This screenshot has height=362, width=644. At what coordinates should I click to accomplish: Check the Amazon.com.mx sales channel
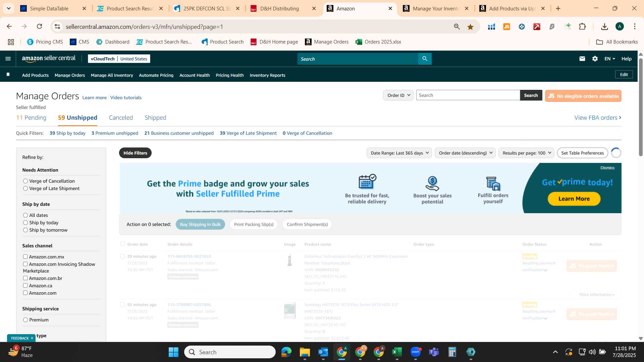(x=25, y=257)
